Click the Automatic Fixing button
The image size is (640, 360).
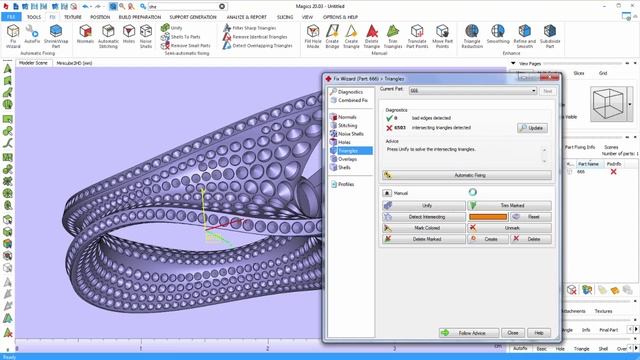(x=467, y=175)
